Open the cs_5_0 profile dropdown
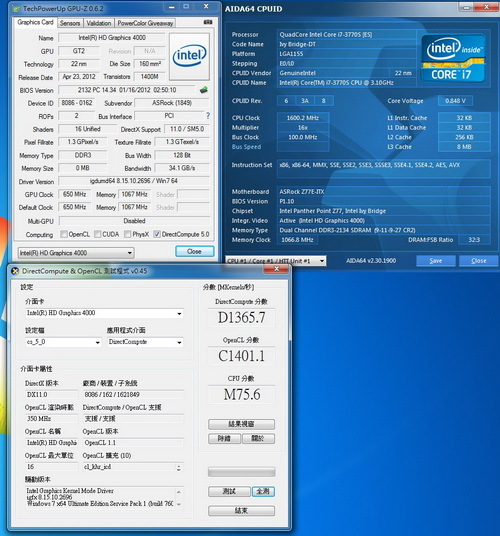 coord(63,342)
